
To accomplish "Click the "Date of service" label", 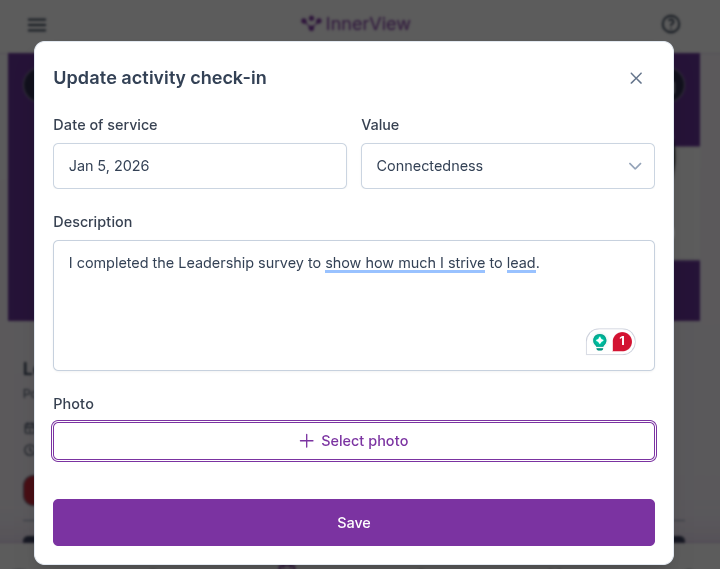I will pyautogui.click(x=105, y=125).
